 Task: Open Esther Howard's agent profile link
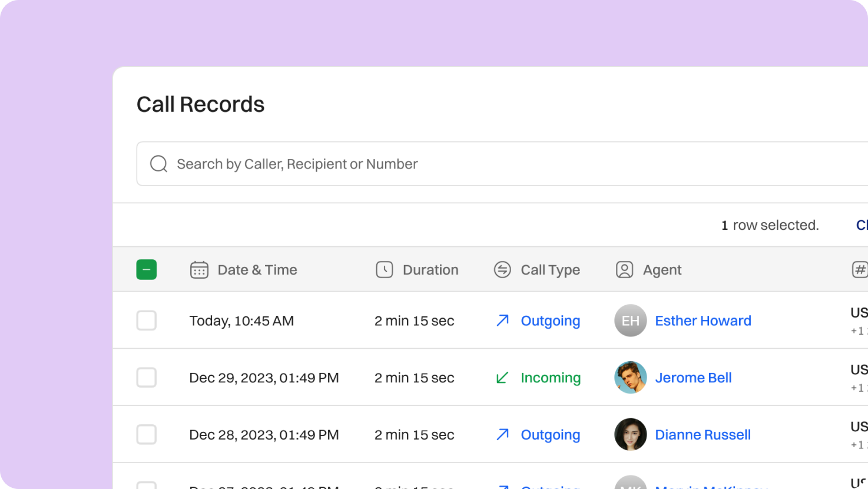tap(703, 321)
